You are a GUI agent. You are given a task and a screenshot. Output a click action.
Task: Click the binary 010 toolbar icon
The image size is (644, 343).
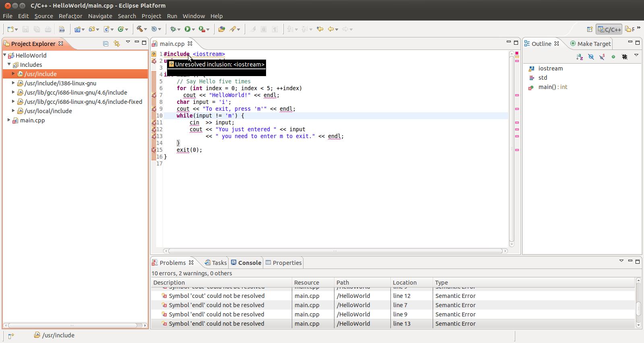[x=62, y=29]
